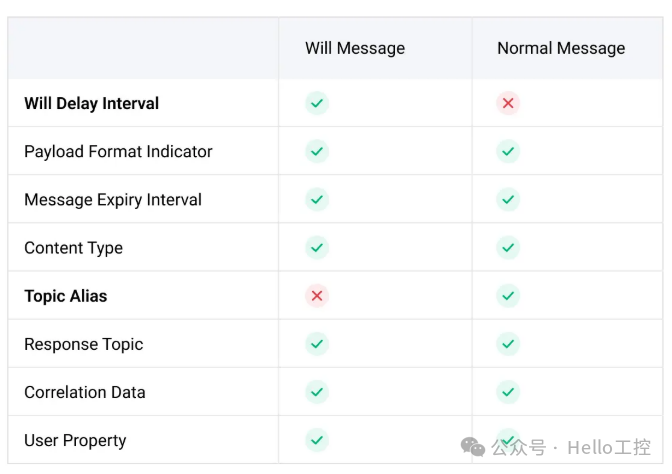
Task: Click Payload Format Indicator check under Will Message
Action: tap(317, 151)
